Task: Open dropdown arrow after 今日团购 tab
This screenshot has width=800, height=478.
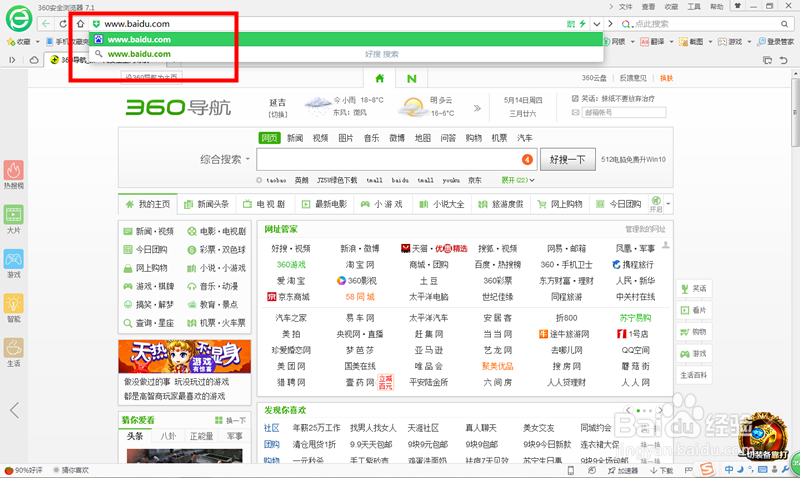Action: pyautogui.click(x=668, y=204)
